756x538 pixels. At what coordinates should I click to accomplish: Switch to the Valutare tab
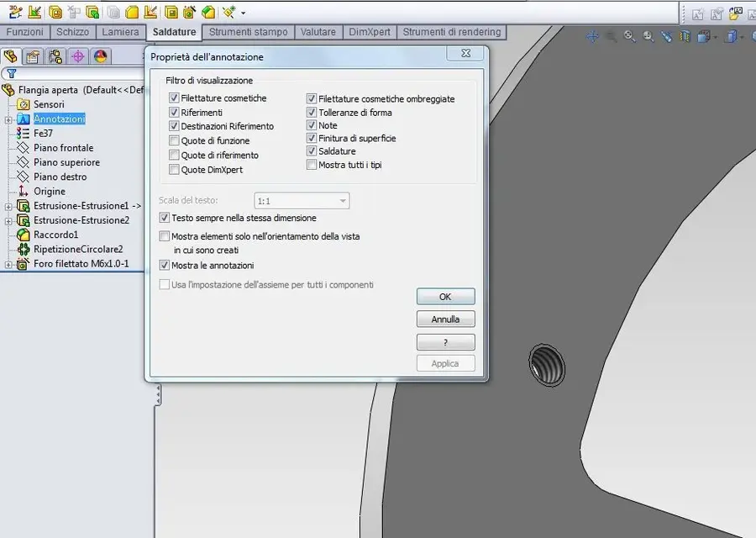[318, 32]
